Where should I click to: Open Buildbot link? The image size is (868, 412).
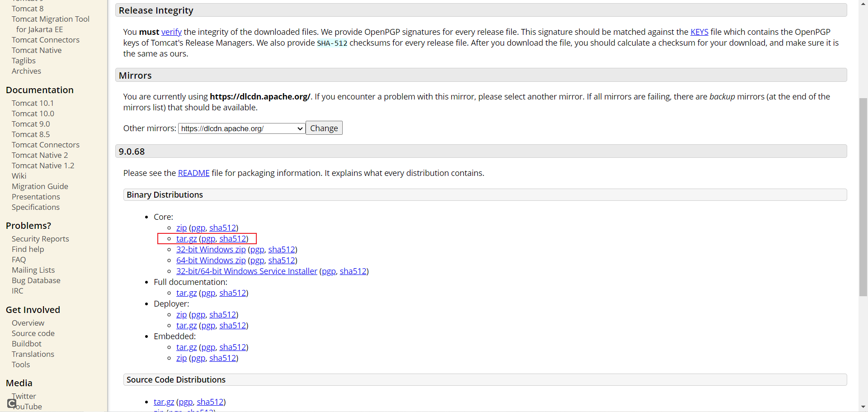27,344
